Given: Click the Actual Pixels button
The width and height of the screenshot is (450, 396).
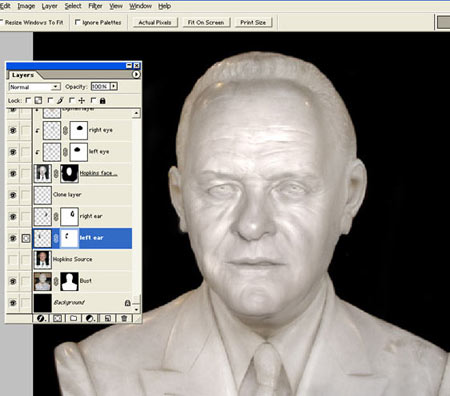Looking at the screenshot, I should click(x=155, y=22).
